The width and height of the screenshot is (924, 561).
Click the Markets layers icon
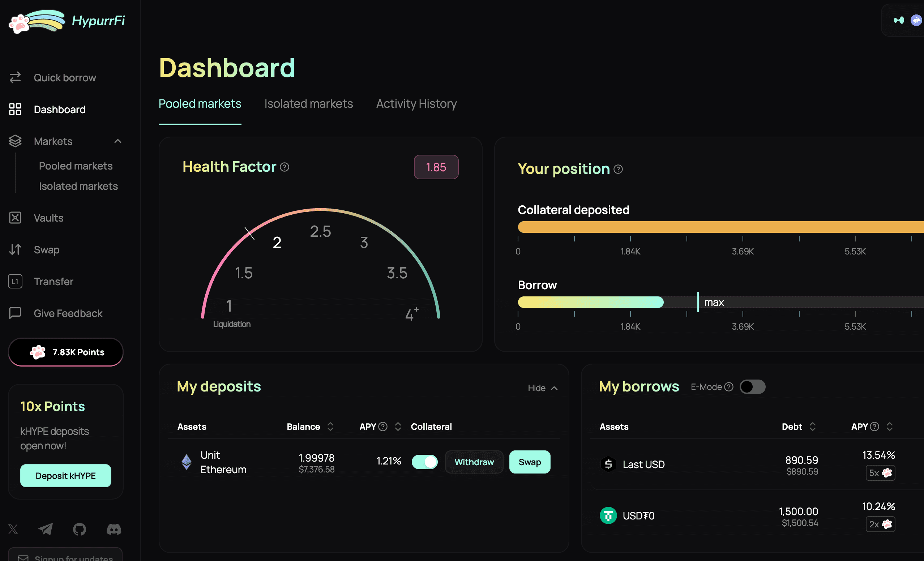point(15,141)
